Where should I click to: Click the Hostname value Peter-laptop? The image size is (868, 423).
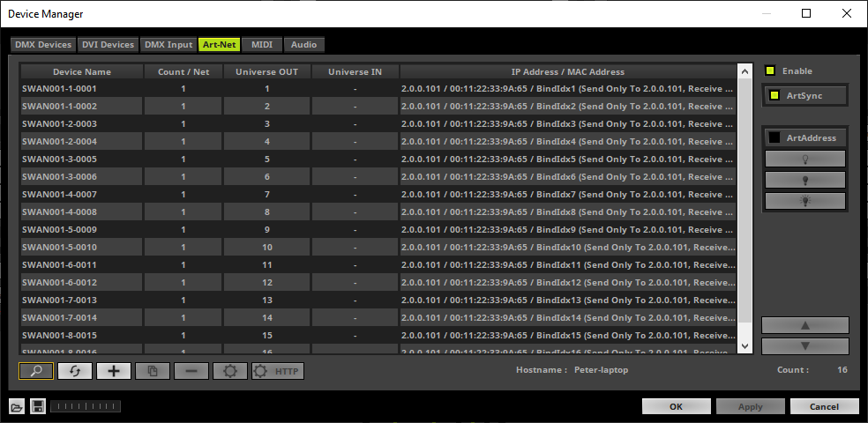(602, 370)
